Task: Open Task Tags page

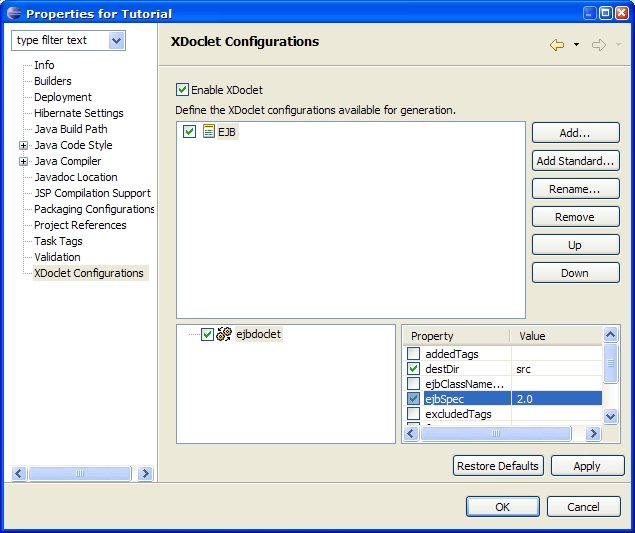Action: [58, 241]
